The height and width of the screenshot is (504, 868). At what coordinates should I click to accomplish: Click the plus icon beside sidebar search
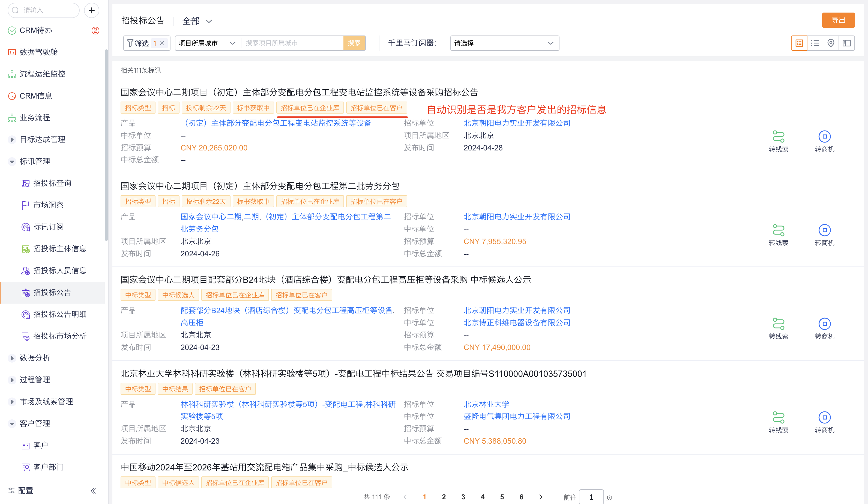click(92, 10)
